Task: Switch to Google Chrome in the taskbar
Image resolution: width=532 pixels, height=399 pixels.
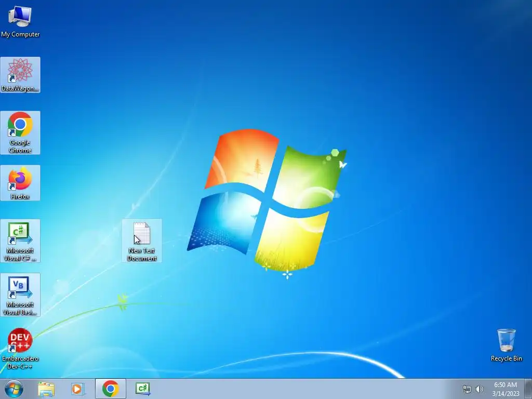Action: tap(111, 389)
